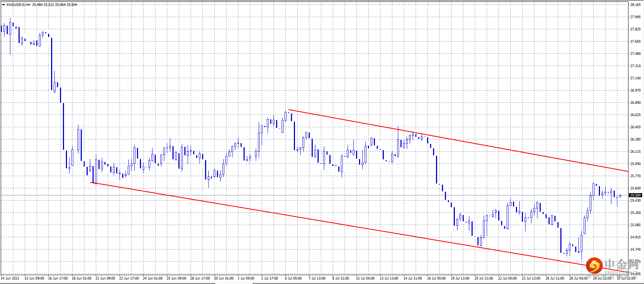Image resolution: width=644 pixels, height=284 pixels.
Task: Select the 18 Jun 01:00 time label
Action: [81, 278]
